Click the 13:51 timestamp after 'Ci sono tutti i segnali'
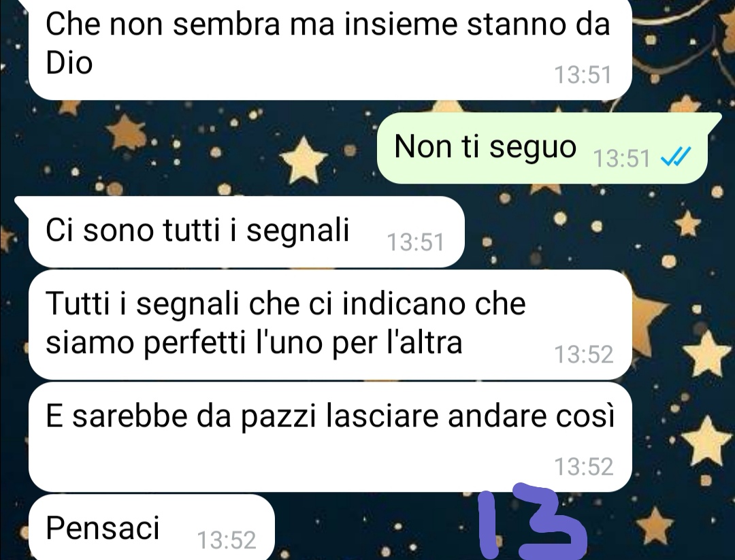Viewport: 735px width, 560px height. tap(415, 242)
